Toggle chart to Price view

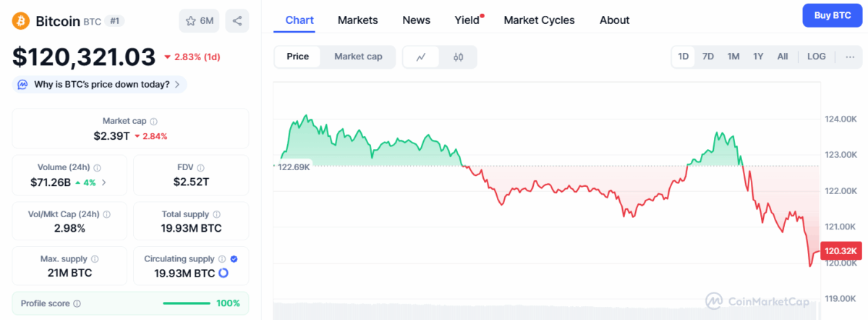tap(298, 56)
